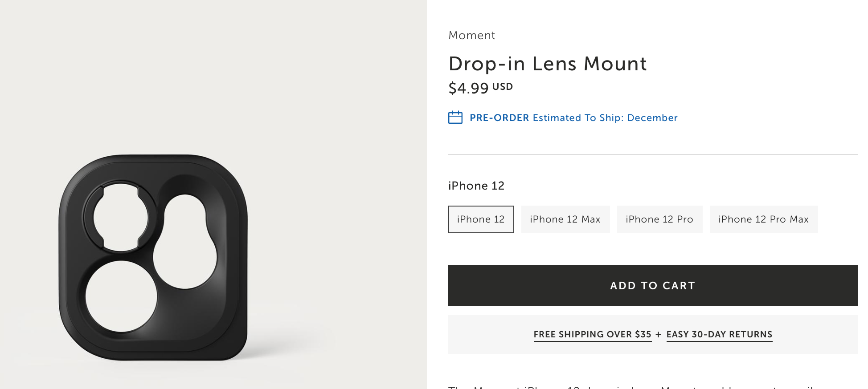
Task: Click the iPhone 12 heading above the options
Action: 476,186
